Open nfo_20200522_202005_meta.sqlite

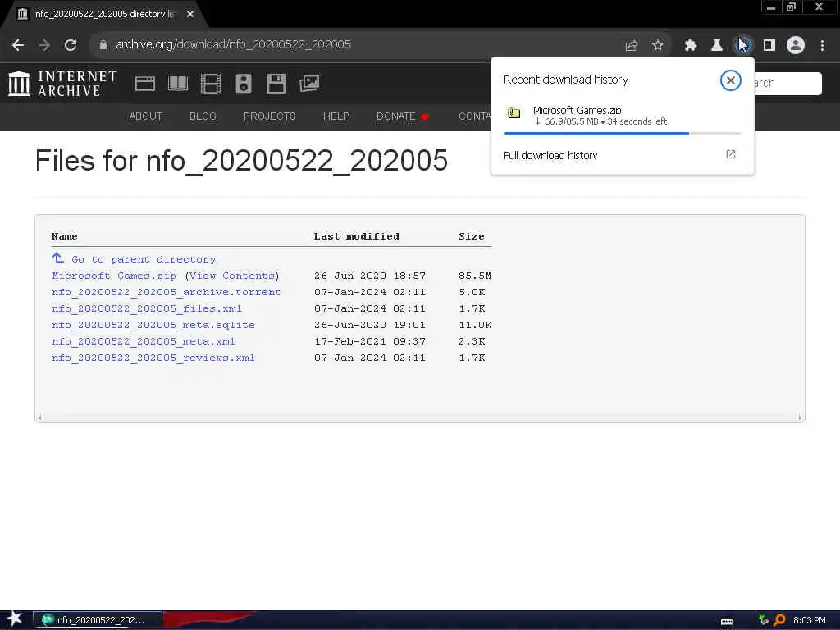[x=153, y=325]
